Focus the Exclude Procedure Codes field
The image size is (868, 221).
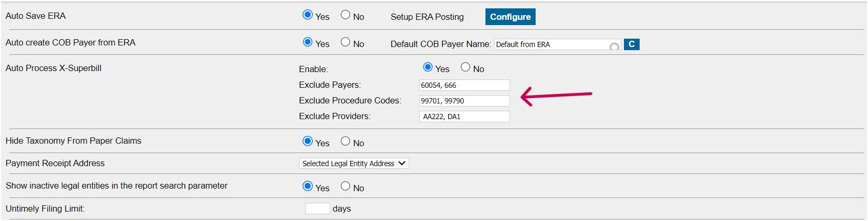click(464, 101)
